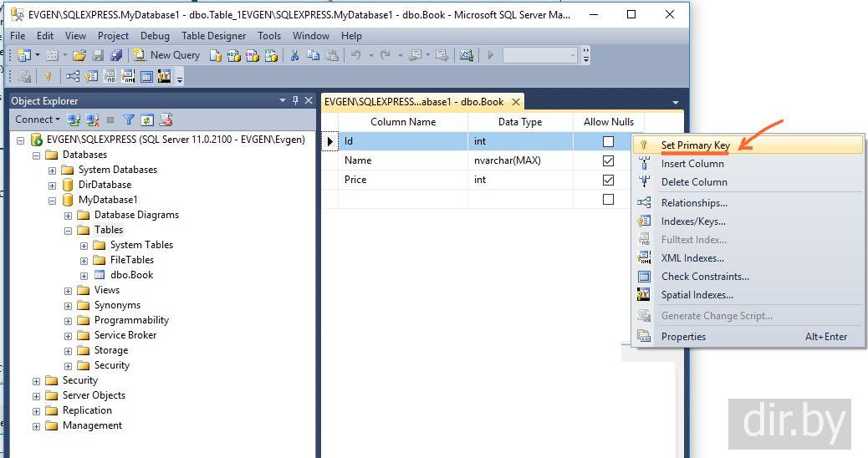
Task: Select the dbo.Book document tab
Action: coord(414,102)
